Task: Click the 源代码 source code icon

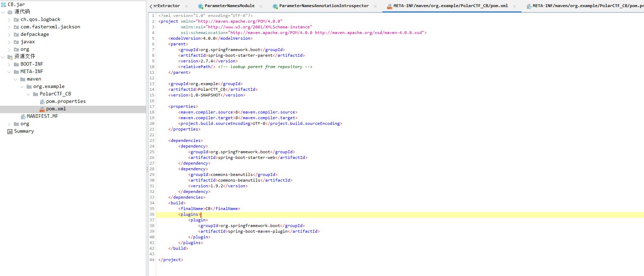Action: [10, 12]
